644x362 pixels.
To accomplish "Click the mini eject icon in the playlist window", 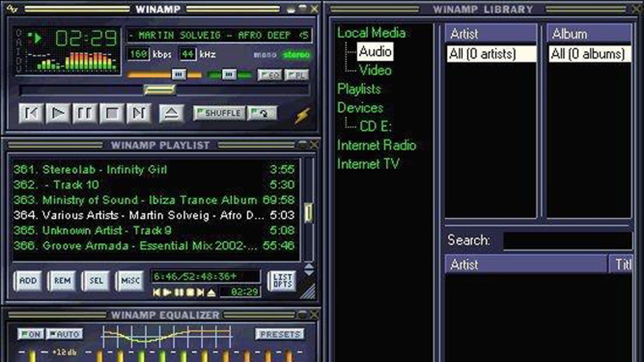I will [211, 292].
